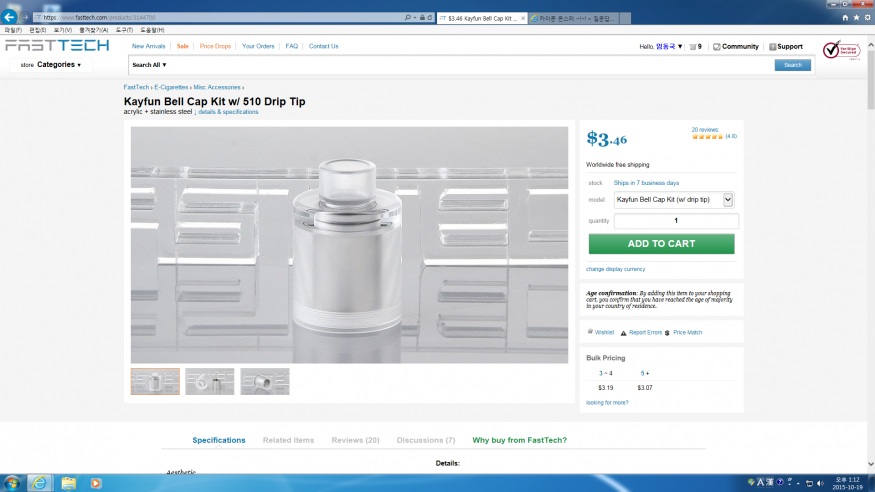
Task: Expand the store Categories dropdown
Action: click(51, 65)
